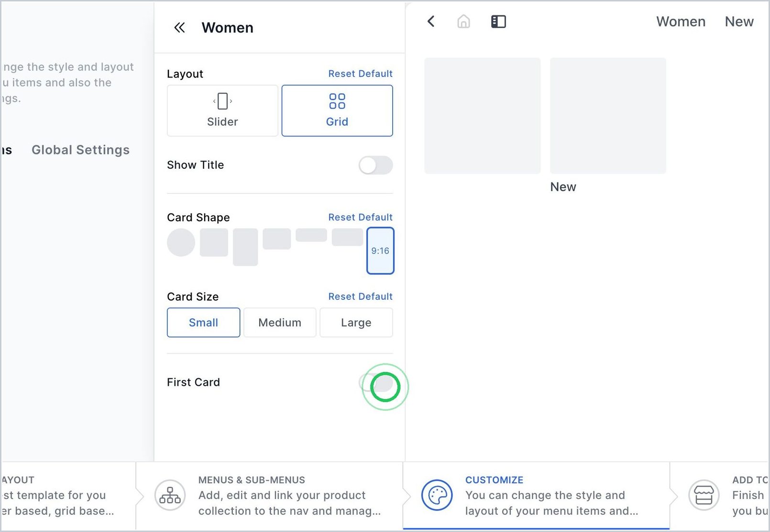
Task: Click the New preview card thumbnail
Action: [608, 116]
